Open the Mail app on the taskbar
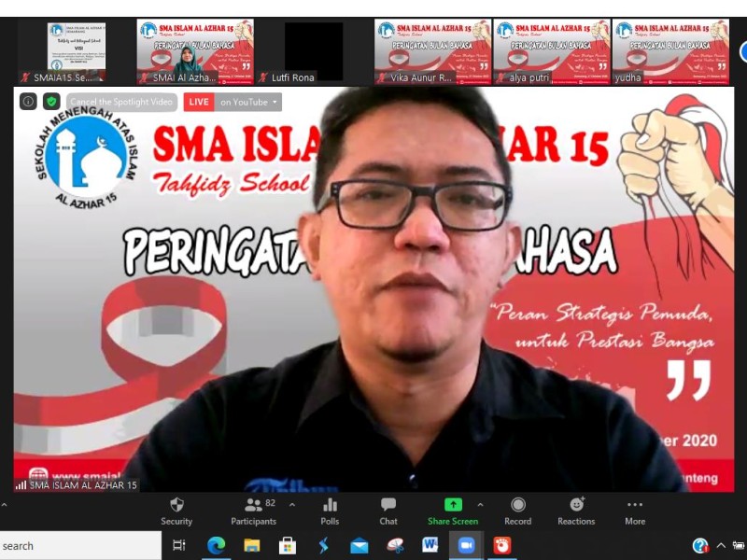Screen dimensions: 747x560 (359, 546)
